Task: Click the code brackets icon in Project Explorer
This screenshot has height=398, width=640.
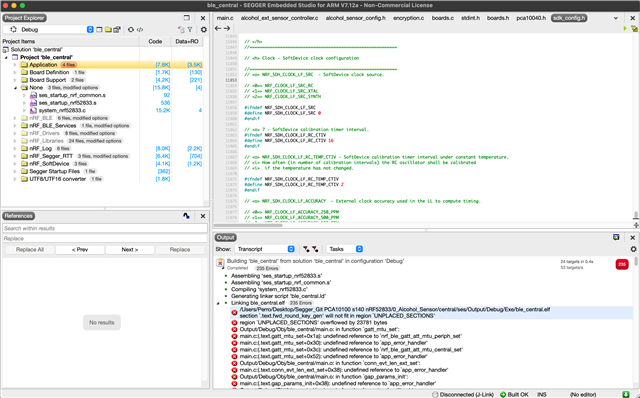Action: (140, 29)
